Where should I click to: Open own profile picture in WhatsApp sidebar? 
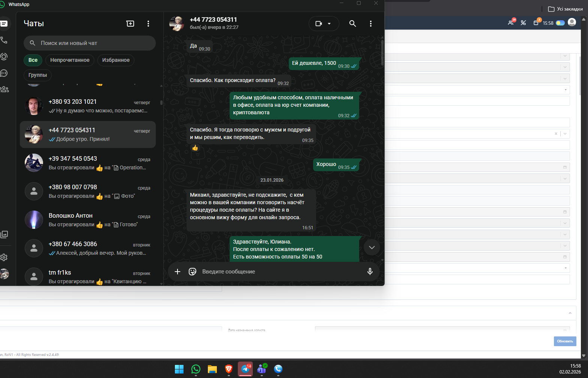pyautogui.click(x=4, y=274)
